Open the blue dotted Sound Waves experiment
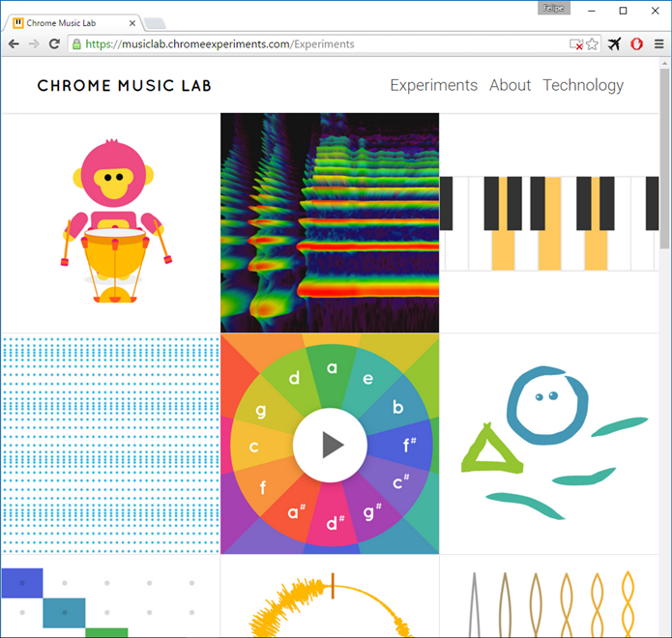The height and width of the screenshot is (638, 672). [110, 444]
